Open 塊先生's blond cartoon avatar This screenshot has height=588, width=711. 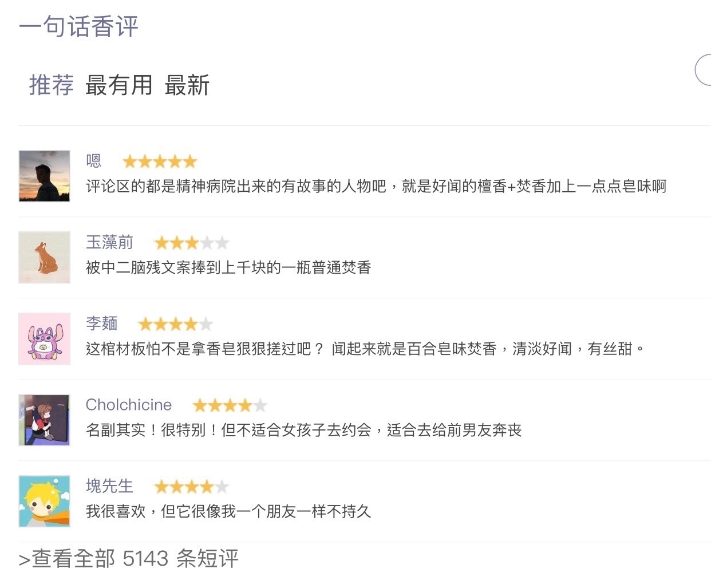44,501
